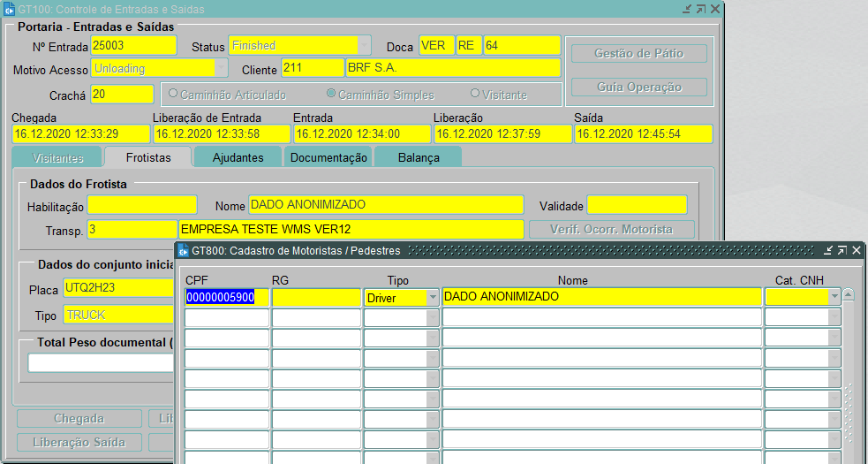Click the empty CPF cell in second row
Screen dimensions: 868x464
(x=227, y=317)
